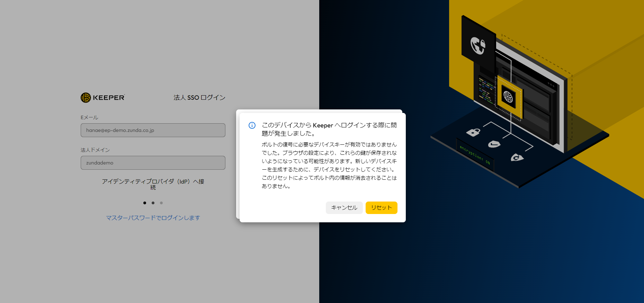
Task: Connect via アイデンティティプロバイダ（IdP）へ接続
Action: click(153, 184)
